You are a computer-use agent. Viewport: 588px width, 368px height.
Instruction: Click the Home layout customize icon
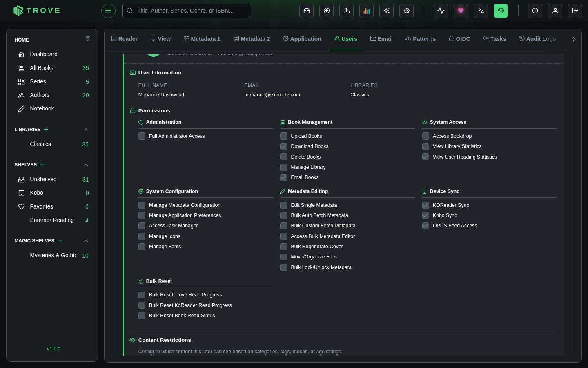(88, 39)
